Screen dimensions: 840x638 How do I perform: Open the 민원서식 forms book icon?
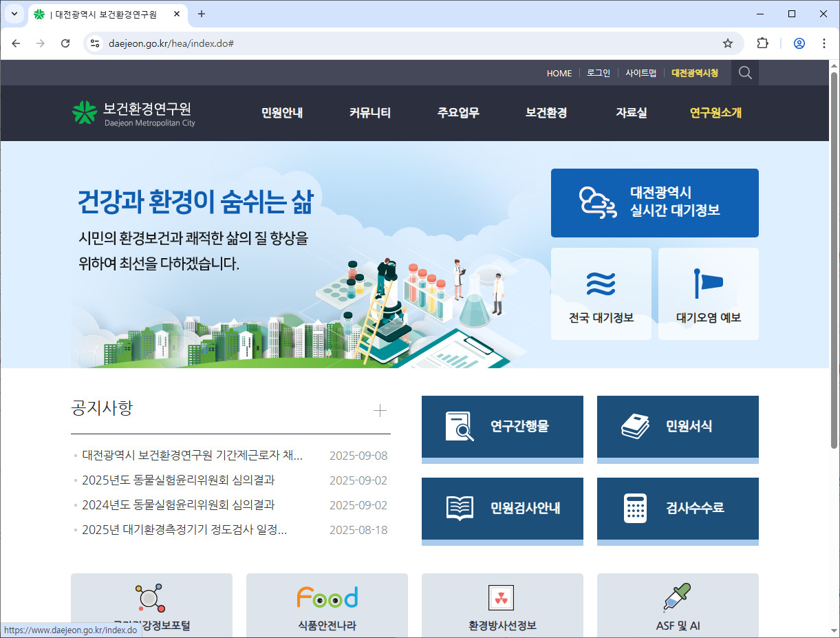[x=634, y=425]
